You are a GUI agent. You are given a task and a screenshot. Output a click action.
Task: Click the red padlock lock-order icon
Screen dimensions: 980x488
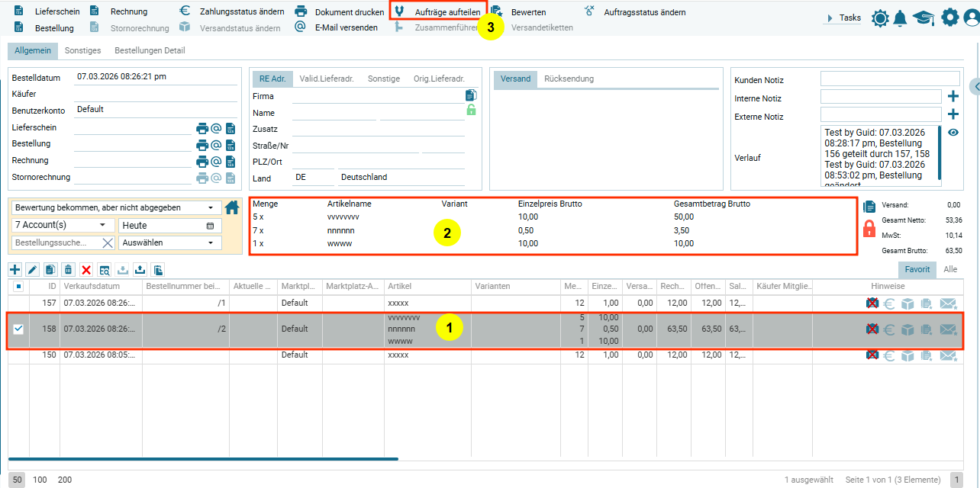tap(869, 228)
